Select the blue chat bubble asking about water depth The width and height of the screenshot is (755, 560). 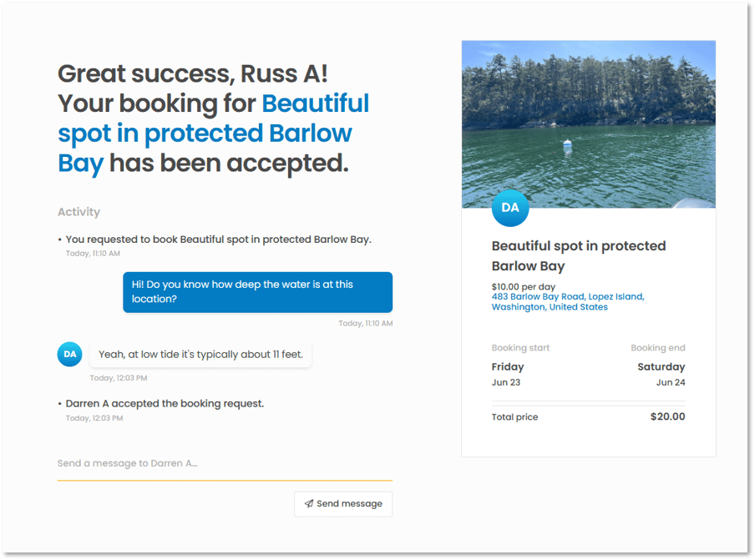[257, 292]
